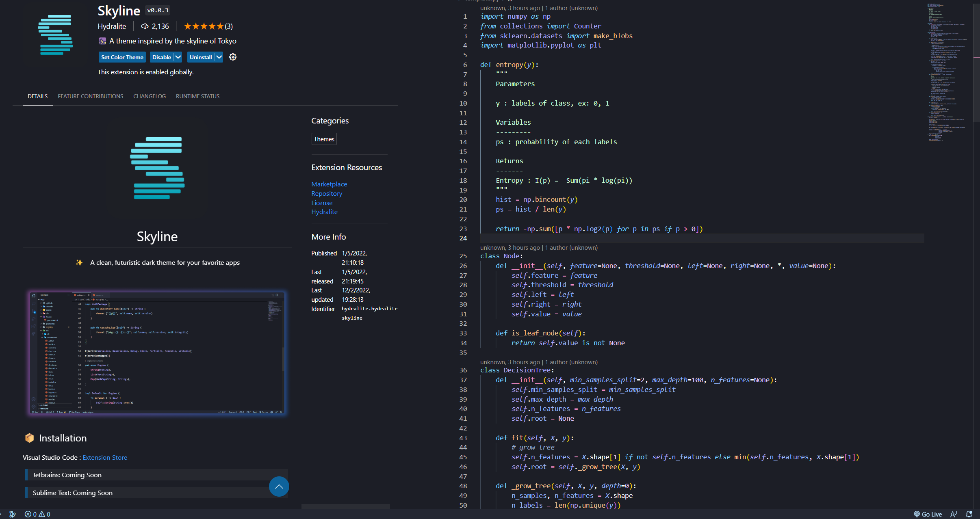980x519 pixels.
Task: Click the scroll-to-top arrow button
Action: (x=279, y=486)
